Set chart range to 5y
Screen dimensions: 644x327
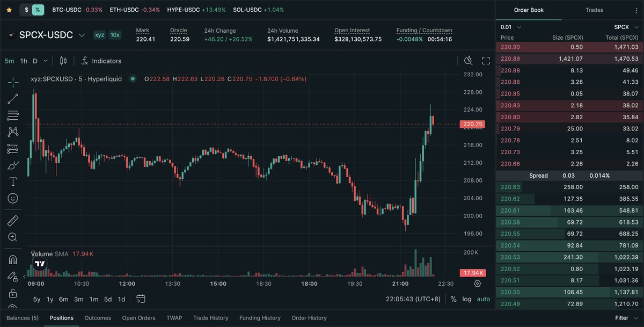[36, 299]
